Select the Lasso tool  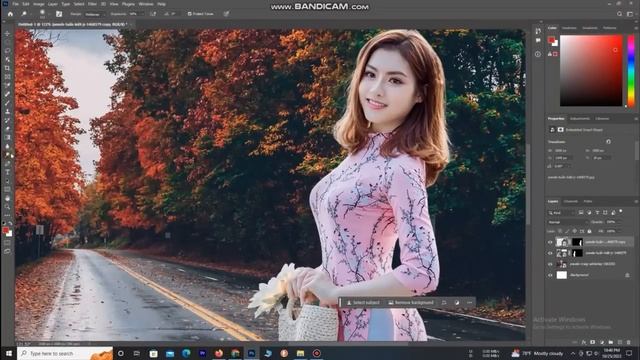[7, 51]
